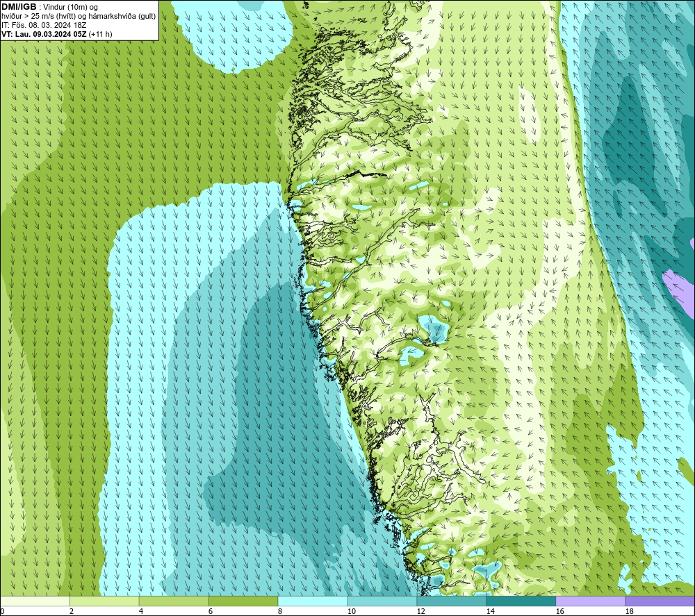The height and width of the screenshot is (616, 695).
Task: Click the purple legend swatch above 18 m/s
Action: pyautogui.click(x=660, y=601)
